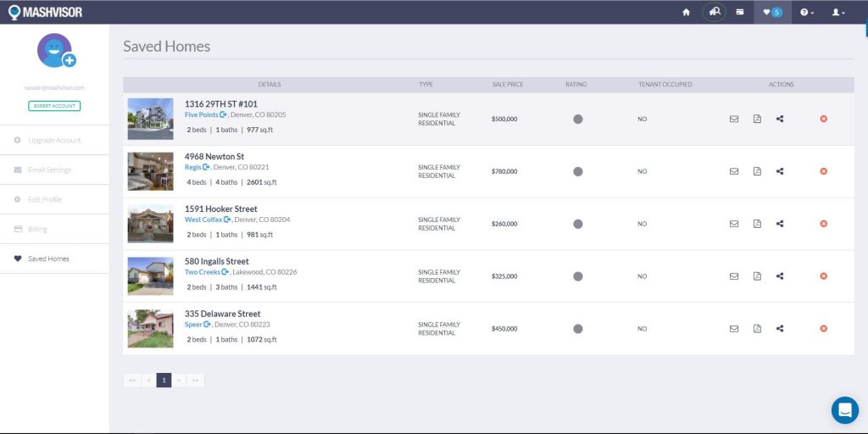This screenshot has width=868, height=434.
Task: Export 4968 Newton St as PDF
Action: click(757, 171)
